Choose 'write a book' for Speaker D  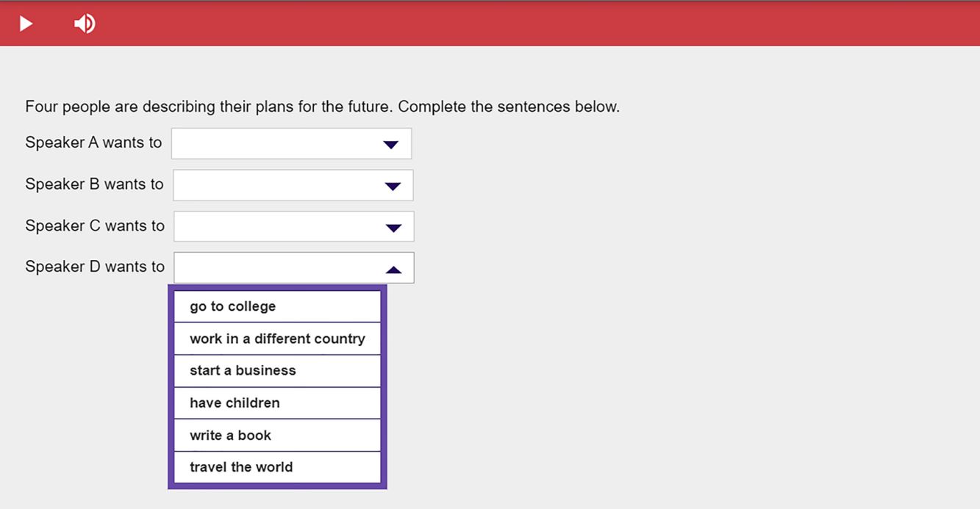276,435
